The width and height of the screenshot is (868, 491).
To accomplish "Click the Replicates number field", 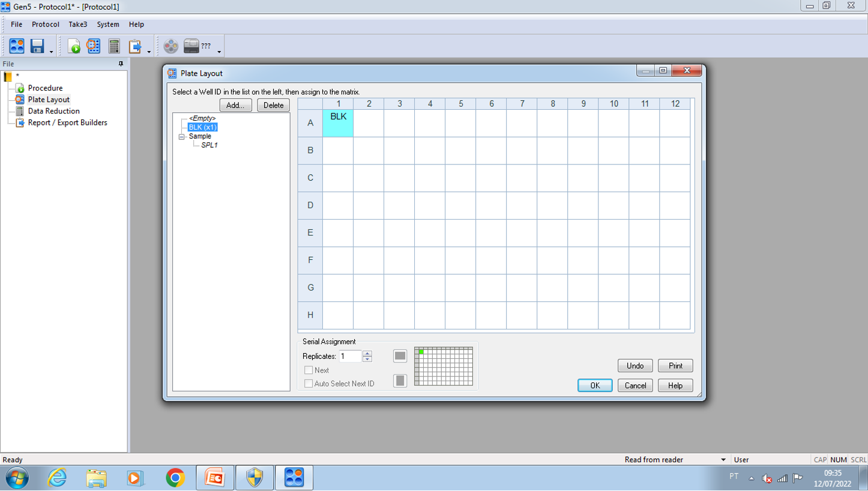I will pyautogui.click(x=351, y=356).
